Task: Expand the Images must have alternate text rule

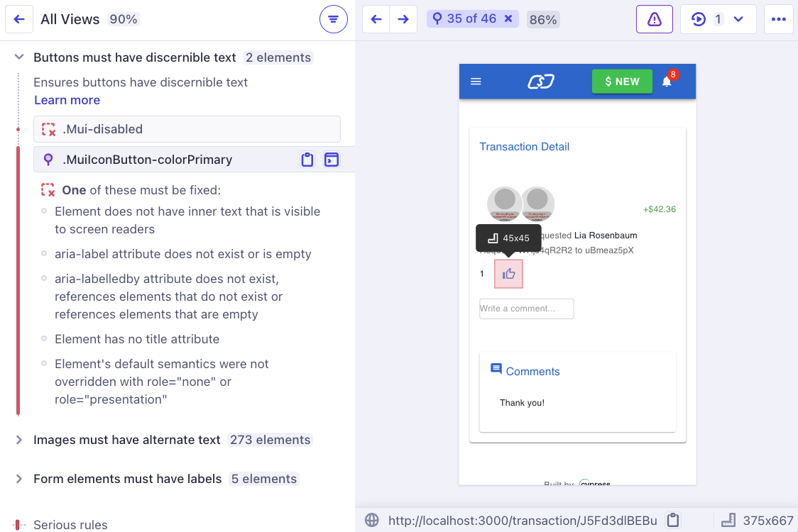Action: (x=18, y=440)
